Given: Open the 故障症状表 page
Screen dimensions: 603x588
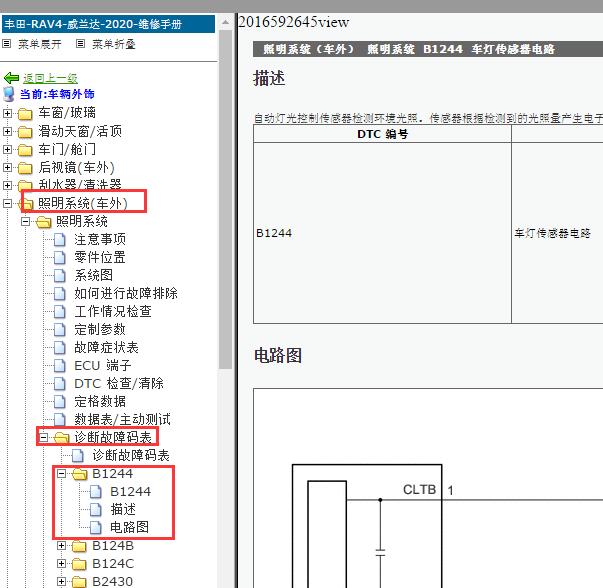Looking at the screenshot, I should pos(107,348).
